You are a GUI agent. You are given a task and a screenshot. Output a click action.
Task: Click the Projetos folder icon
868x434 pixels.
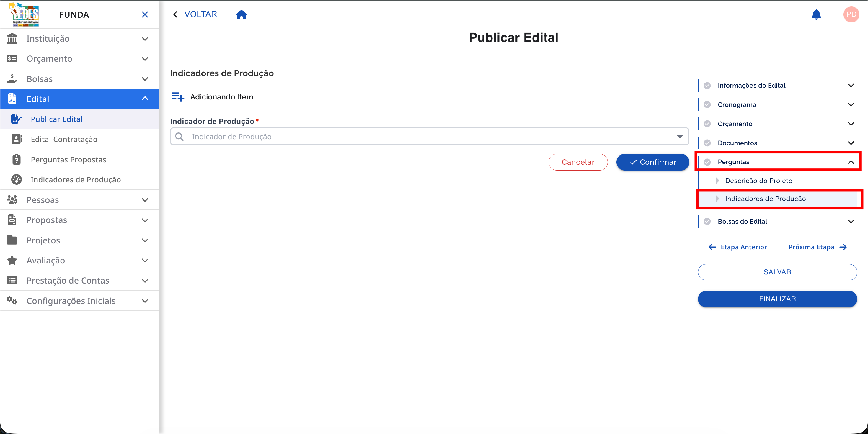tap(12, 240)
